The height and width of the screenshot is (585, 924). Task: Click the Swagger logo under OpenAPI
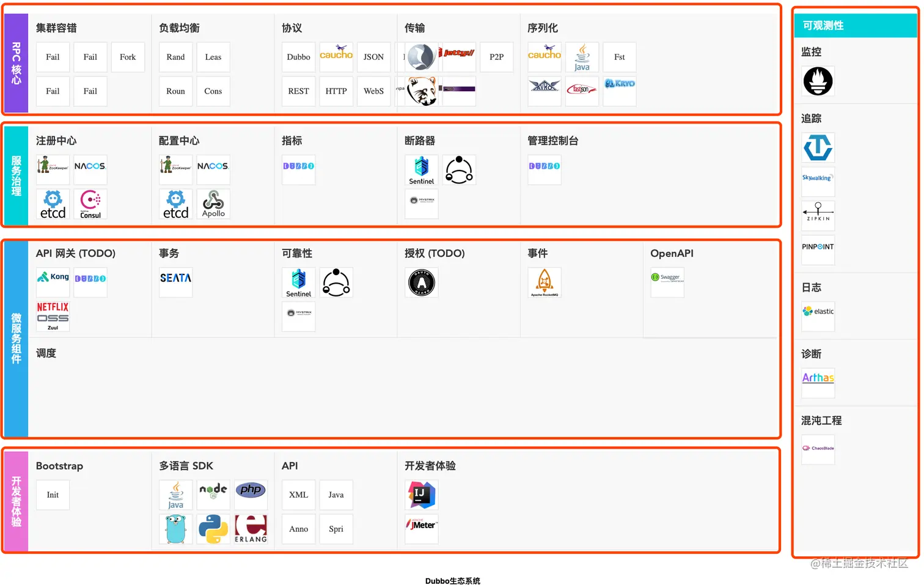667,282
